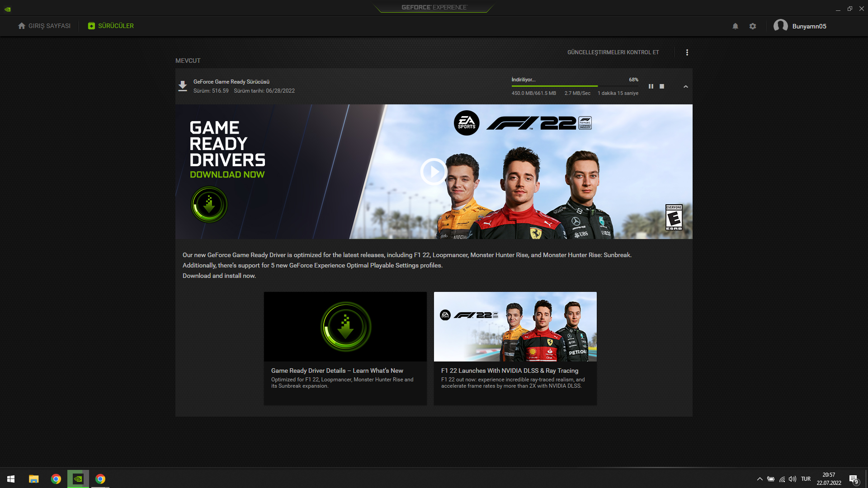Open the Windows action center notifications
Screen dimensions: 868x488
pyautogui.click(x=854, y=479)
